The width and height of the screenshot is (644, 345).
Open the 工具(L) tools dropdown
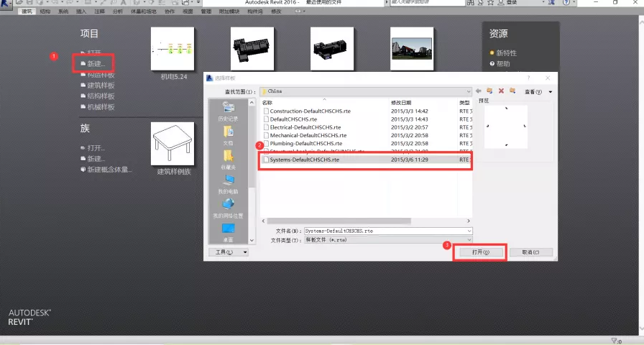229,252
